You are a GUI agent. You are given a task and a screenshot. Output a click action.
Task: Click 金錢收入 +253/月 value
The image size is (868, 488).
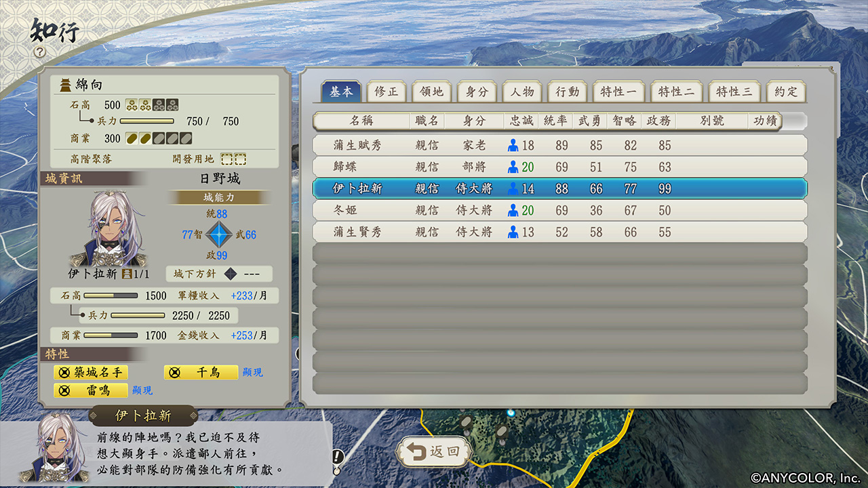point(248,335)
